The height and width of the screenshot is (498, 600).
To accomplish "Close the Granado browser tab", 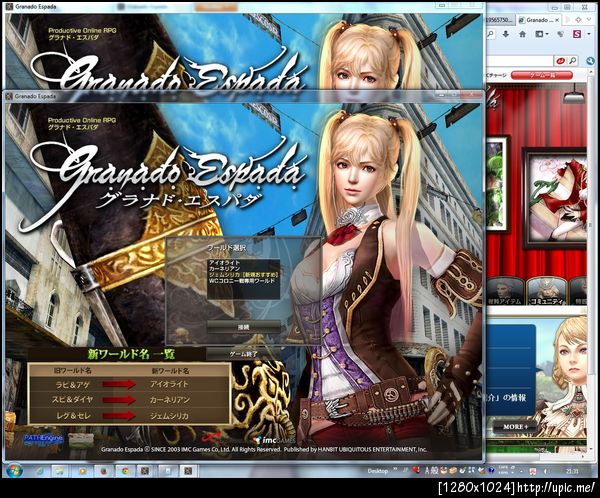I will [x=557, y=20].
